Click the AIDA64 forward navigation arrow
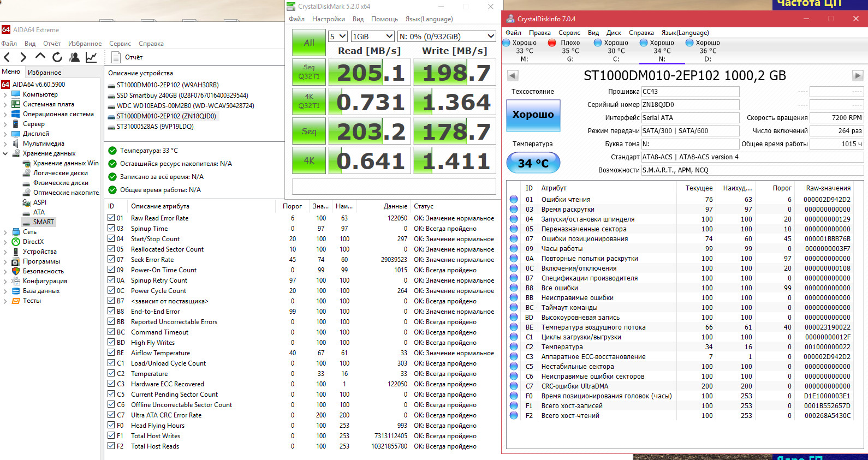This screenshot has width=868, height=460. click(x=23, y=57)
